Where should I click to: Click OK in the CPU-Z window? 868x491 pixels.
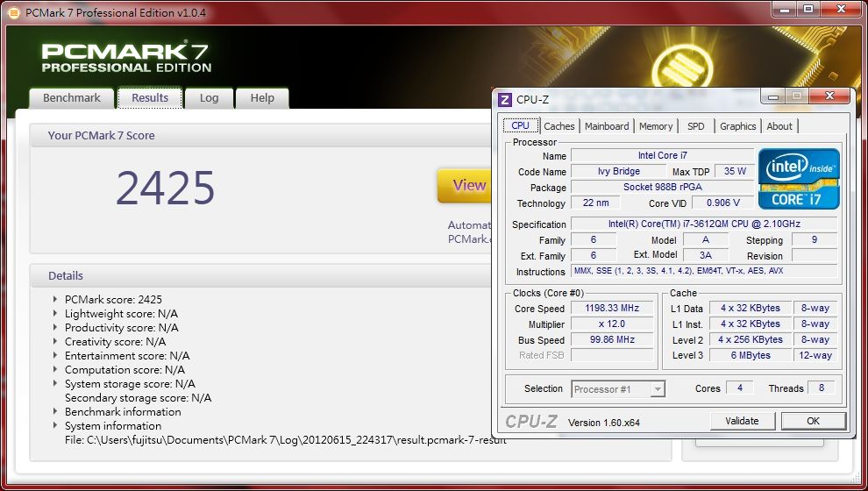[813, 421]
